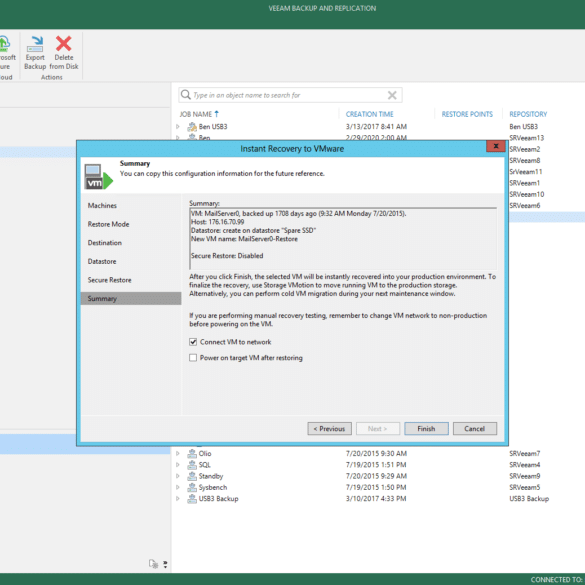This screenshot has height=585, width=585.
Task: Click the Finish button
Action: pos(426,429)
